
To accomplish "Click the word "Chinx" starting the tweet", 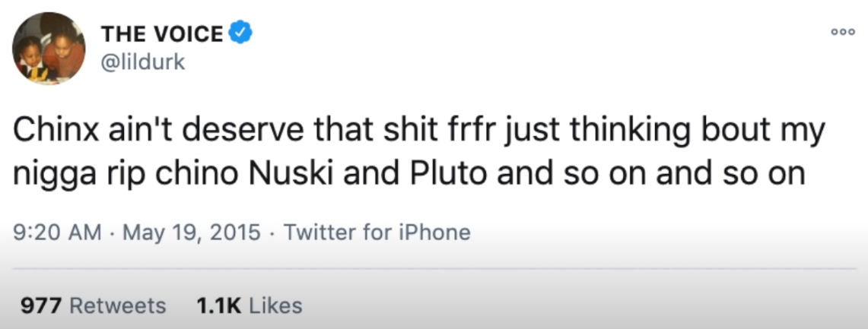I will pyautogui.click(x=50, y=131).
